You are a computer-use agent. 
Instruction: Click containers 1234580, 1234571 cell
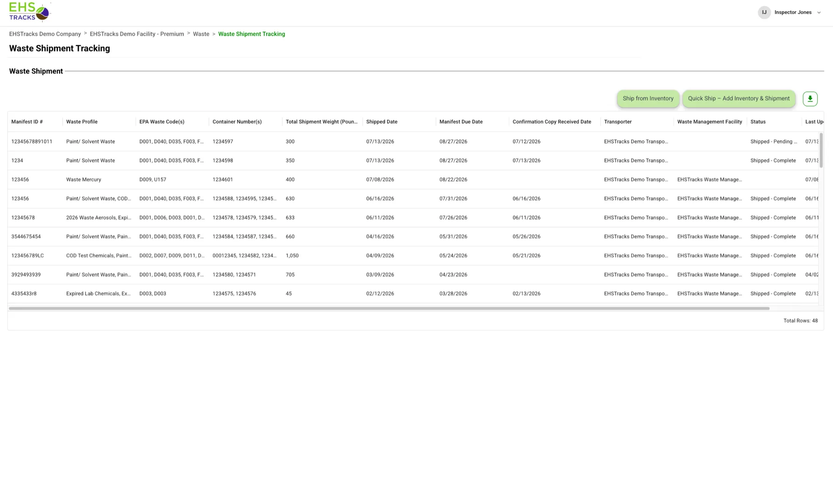pyautogui.click(x=245, y=274)
